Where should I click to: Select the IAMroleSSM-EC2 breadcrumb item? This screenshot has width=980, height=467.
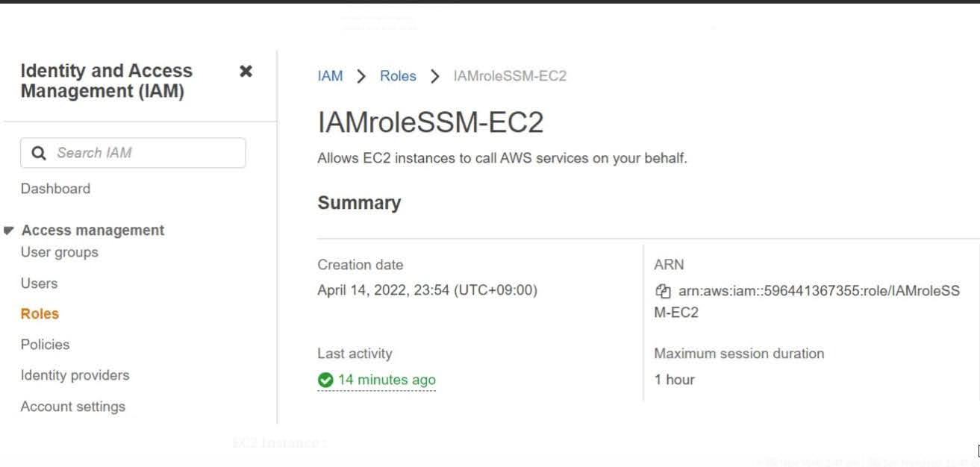click(510, 75)
